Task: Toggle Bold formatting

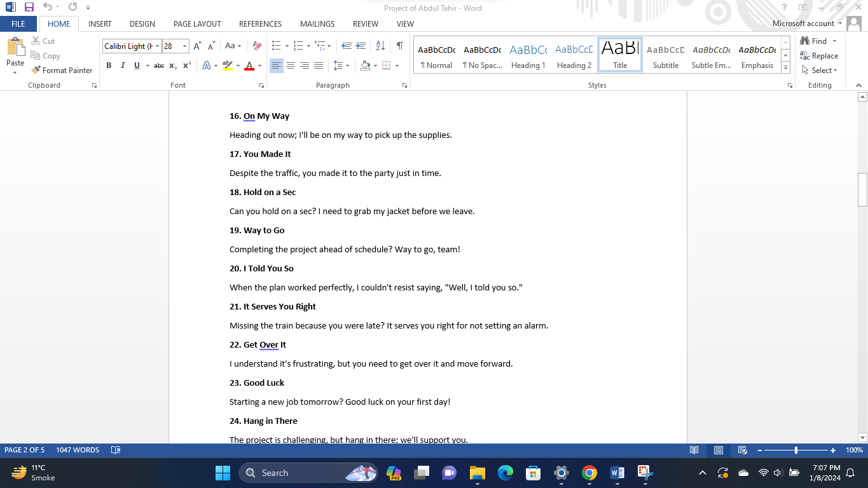Action: 109,65
